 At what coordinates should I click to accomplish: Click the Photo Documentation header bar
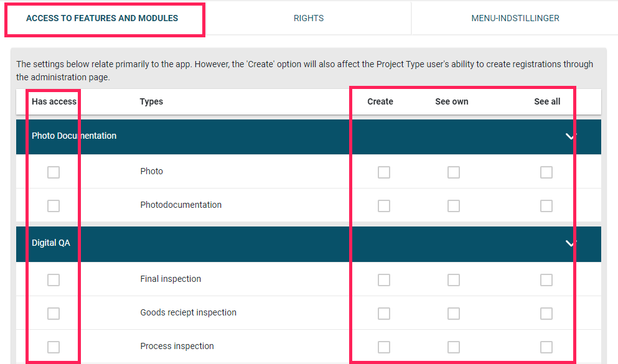(309, 137)
